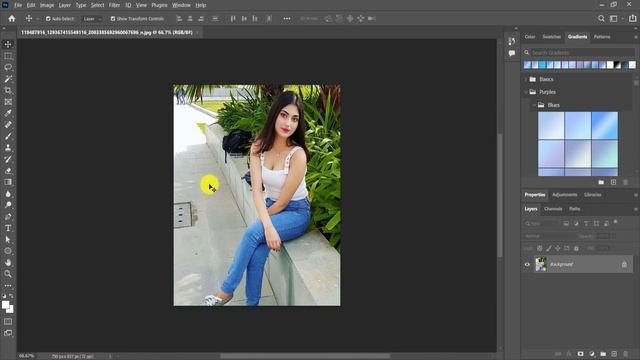Open more alignment options three-dots menu
This screenshot has width=640, height=360.
pyautogui.click(x=287, y=18)
